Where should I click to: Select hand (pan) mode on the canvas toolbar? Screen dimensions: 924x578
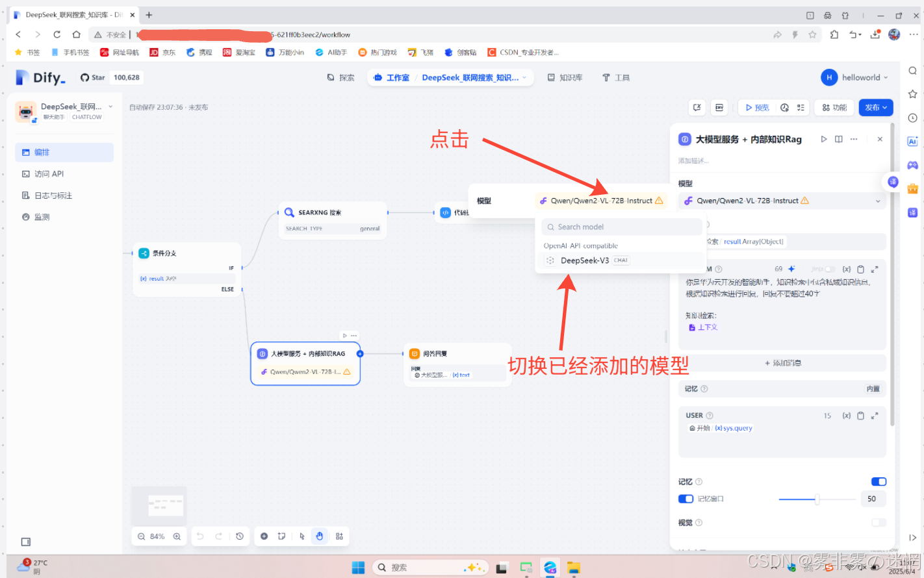[x=320, y=536]
